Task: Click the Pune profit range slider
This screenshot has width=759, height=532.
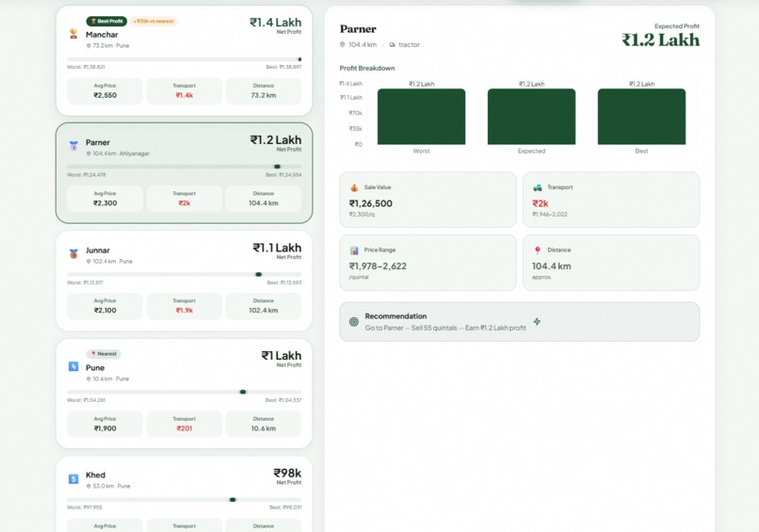Action: [184, 392]
